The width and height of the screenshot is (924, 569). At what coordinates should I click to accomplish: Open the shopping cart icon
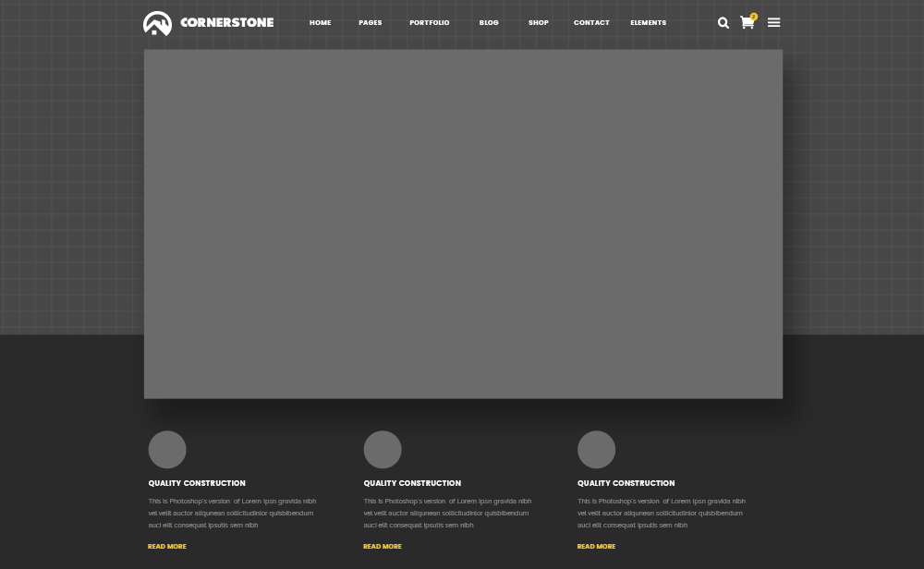pyautogui.click(x=747, y=23)
